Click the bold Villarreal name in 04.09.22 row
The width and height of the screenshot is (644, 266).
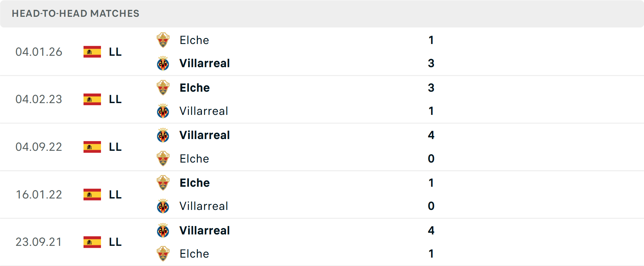(205, 135)
